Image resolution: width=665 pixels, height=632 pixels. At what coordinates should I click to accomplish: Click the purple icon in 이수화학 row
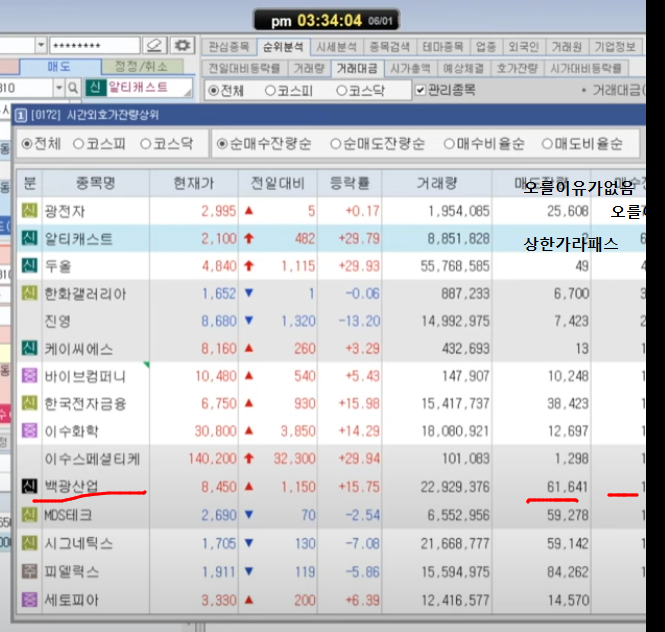tap(29, 431)
